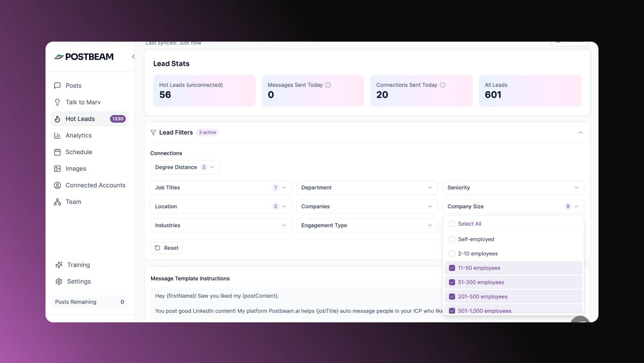The height and width of the screenshot is (363, 644).
Task: Click info icon beside Messages Sent Today
Action: (x=328, y=85)
